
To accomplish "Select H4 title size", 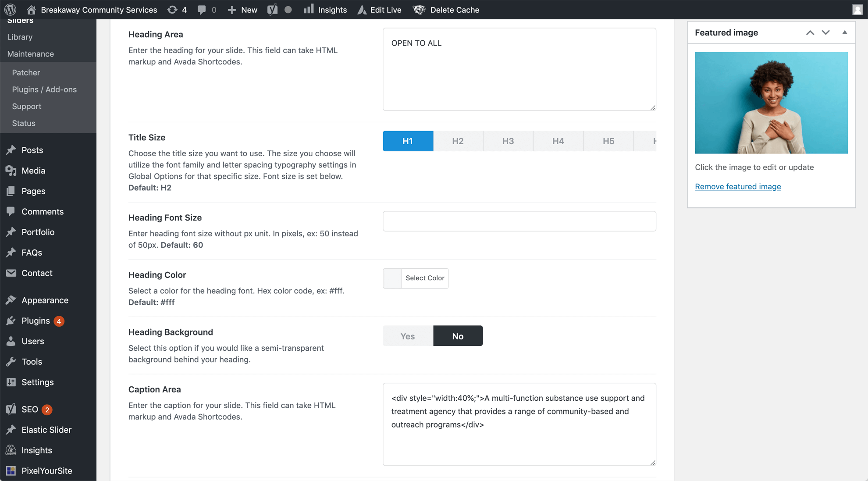I will coord(558,141).
